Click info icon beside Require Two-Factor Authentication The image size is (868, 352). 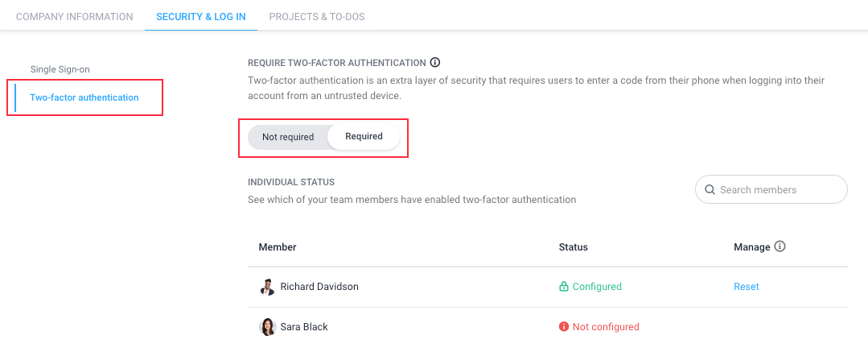click(x=435, y=62)
